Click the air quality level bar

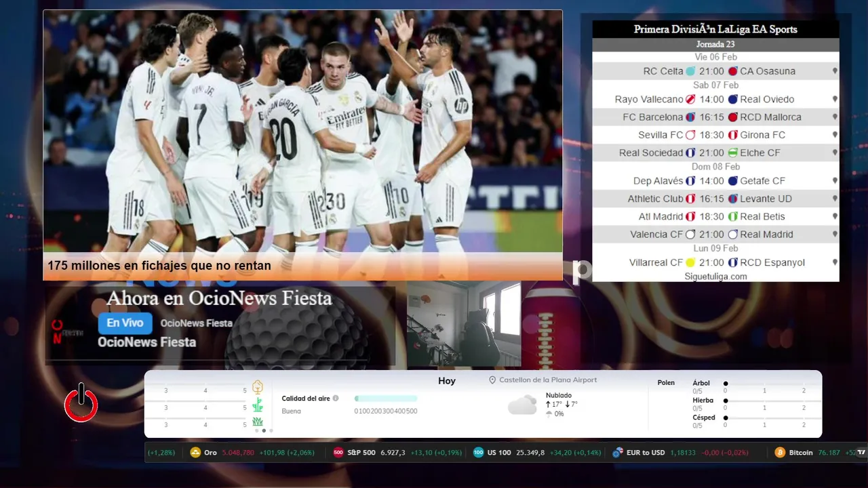click(386, 399)
